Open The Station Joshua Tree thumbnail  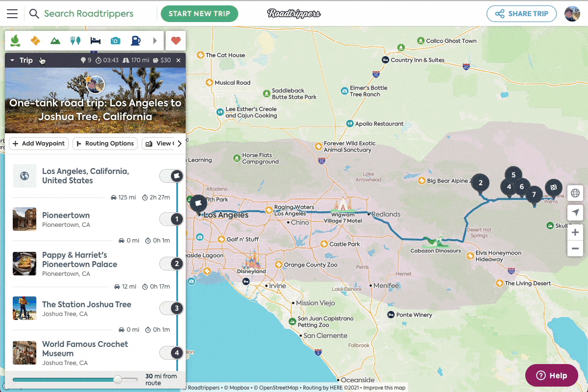[24, 308]
